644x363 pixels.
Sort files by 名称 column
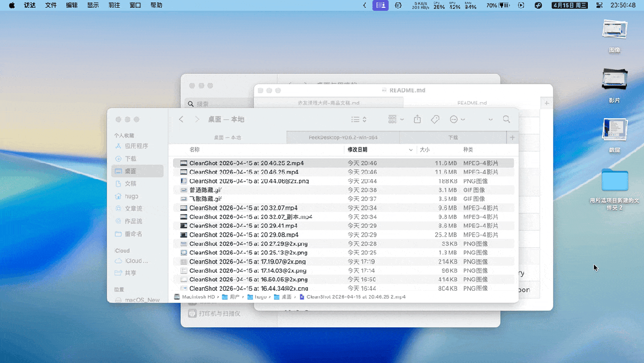coord(194,150)
